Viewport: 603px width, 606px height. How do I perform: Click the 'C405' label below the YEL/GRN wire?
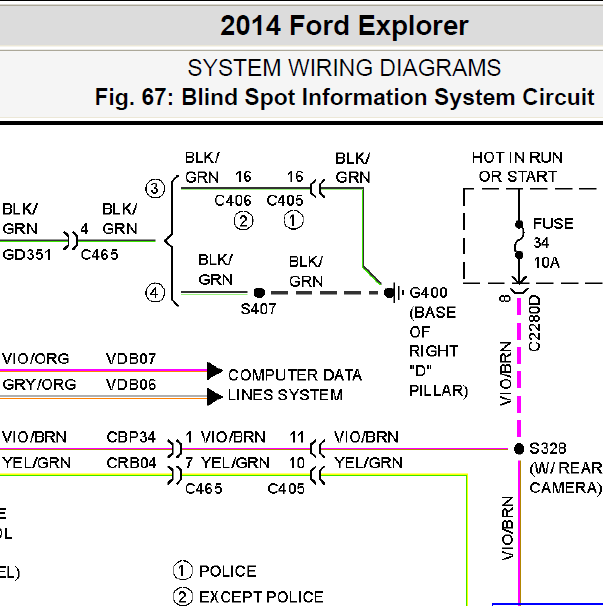(286, 489)
